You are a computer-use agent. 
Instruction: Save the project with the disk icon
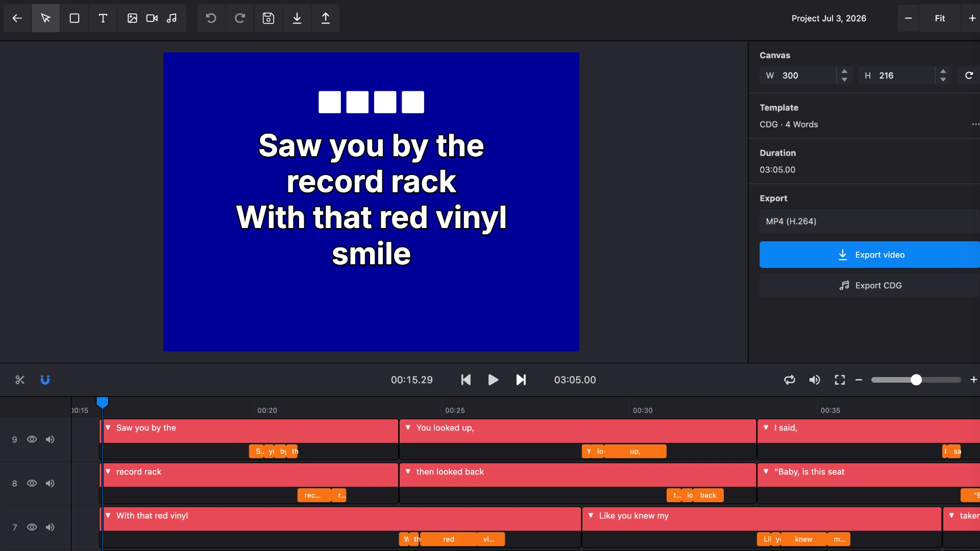click(268, 18)
